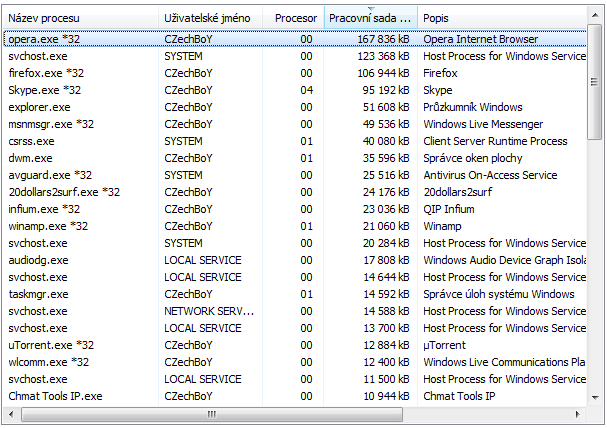Click the vertical scrollbar thumb

tap(595, 82)
